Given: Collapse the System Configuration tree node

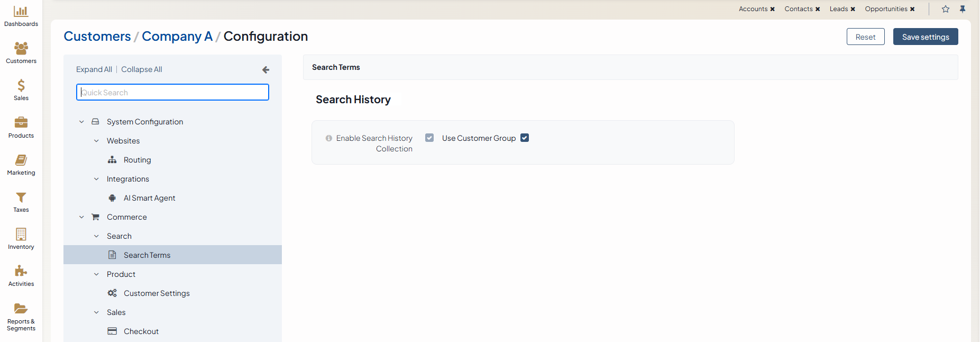Looking at the screenshot, I should (x=81, y=122).
